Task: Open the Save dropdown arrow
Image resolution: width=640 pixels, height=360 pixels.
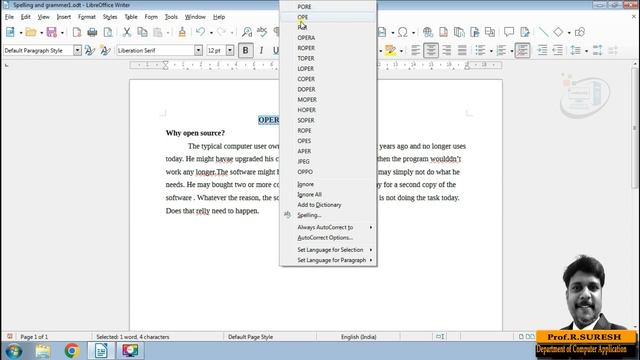Action: (62, 32)
